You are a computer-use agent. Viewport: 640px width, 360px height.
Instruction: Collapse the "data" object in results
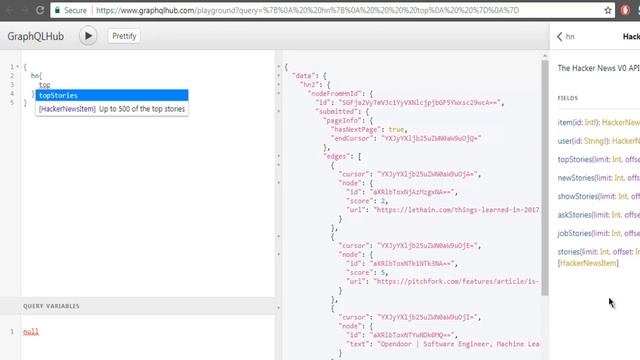click(x=279, y=76)
